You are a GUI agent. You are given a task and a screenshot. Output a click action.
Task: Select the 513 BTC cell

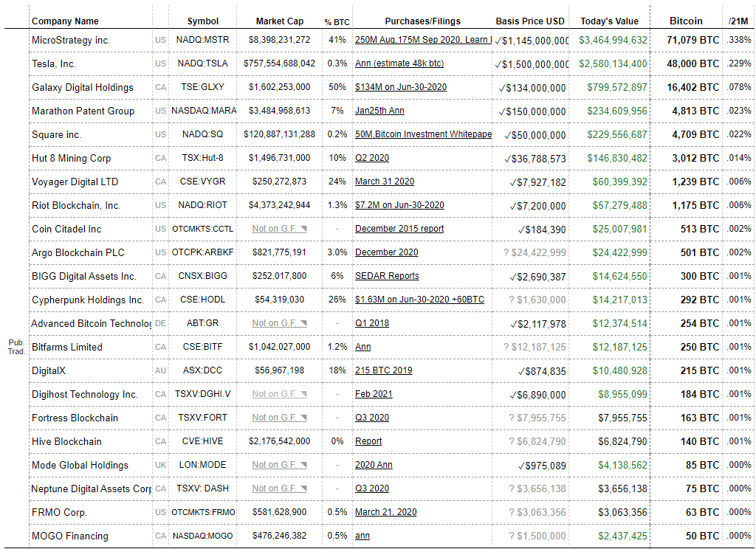[x=686, y=229]
